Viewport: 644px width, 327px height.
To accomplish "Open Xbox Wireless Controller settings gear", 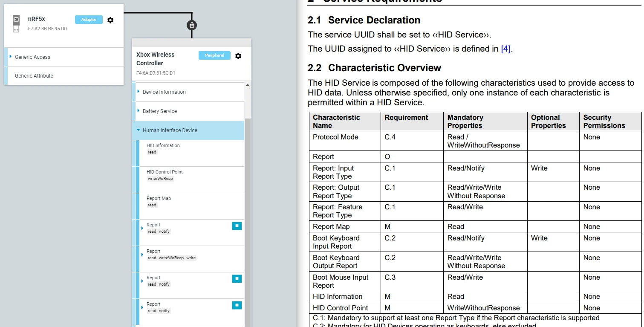I will tap(238, 56).
